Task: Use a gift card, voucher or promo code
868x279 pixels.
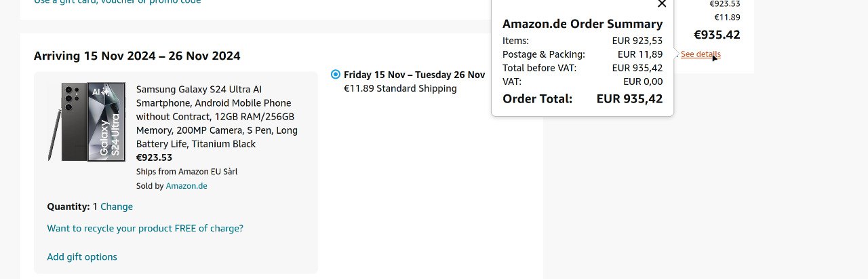Action: (117, 1)
